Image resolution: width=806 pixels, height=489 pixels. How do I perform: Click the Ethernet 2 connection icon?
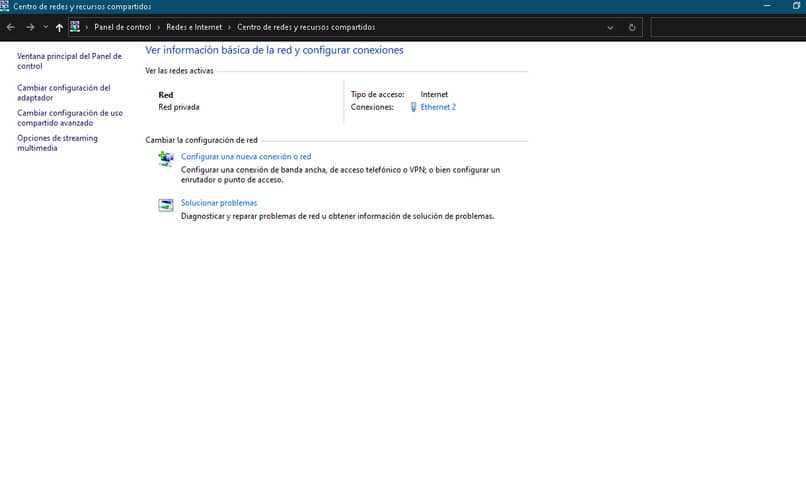413,107
